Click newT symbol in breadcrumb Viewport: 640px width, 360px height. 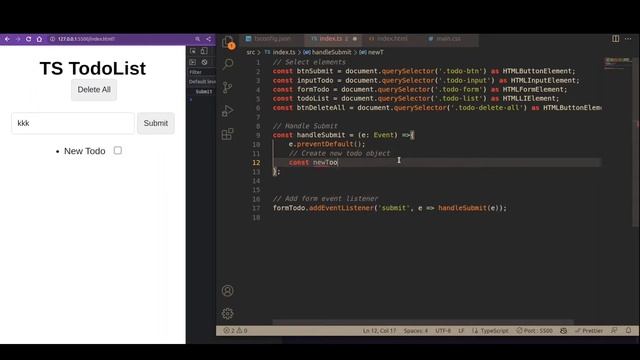(x=376, y=52)
